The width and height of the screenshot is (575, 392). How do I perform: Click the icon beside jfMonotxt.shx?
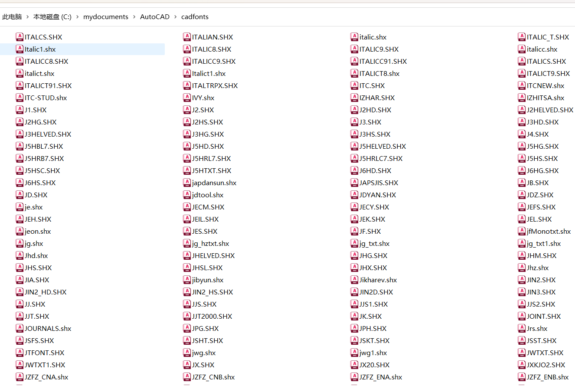(x=522, y=231)
